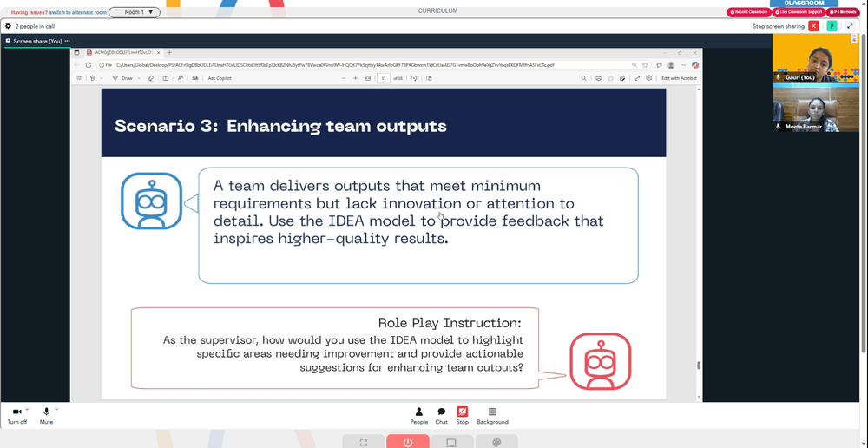This screenshot has width=868, height=448.
Task: Click the green P button
Action: coord(832,26)
